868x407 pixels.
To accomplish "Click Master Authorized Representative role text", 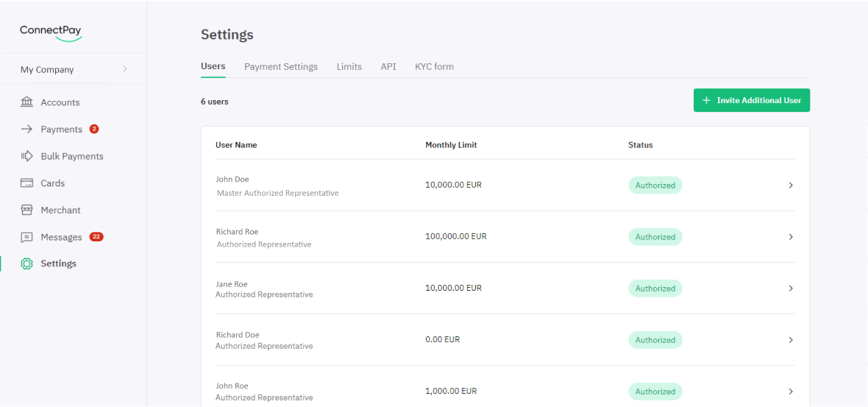I will [x=278, y=194].
